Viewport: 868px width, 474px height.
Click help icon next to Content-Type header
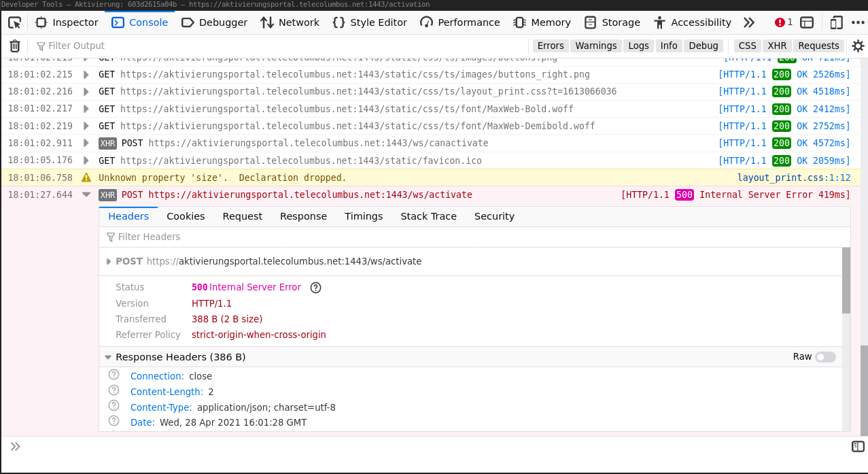click(x=114, y=406)
